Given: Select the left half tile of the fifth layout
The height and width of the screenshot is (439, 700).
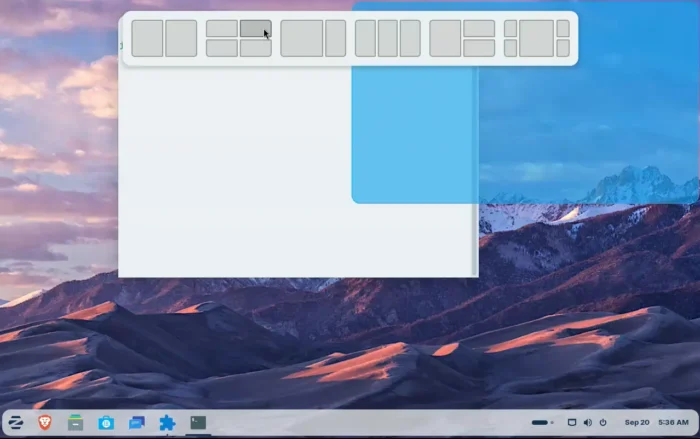Looking at the screenshot, I should [445, 38].
